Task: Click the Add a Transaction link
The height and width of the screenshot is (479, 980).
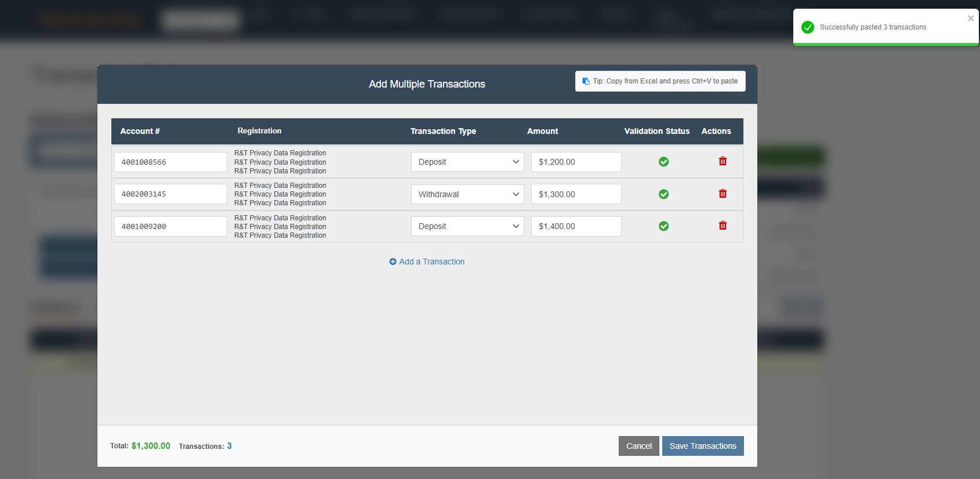Action: coord(427,262)
